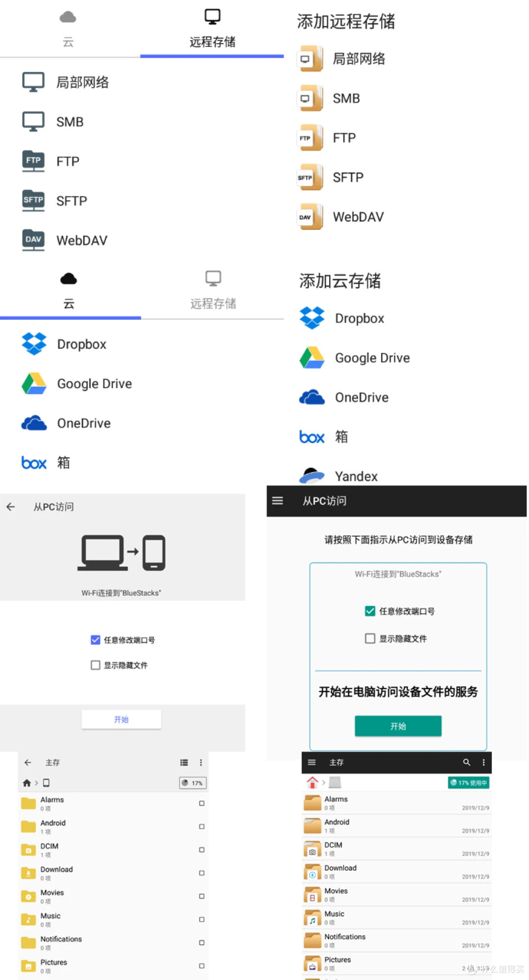Select WebDAV label under 添加远程存储 heading
The height and width of the screenshot is (980, 529).
pyautogui.click(x=358, y=217)
